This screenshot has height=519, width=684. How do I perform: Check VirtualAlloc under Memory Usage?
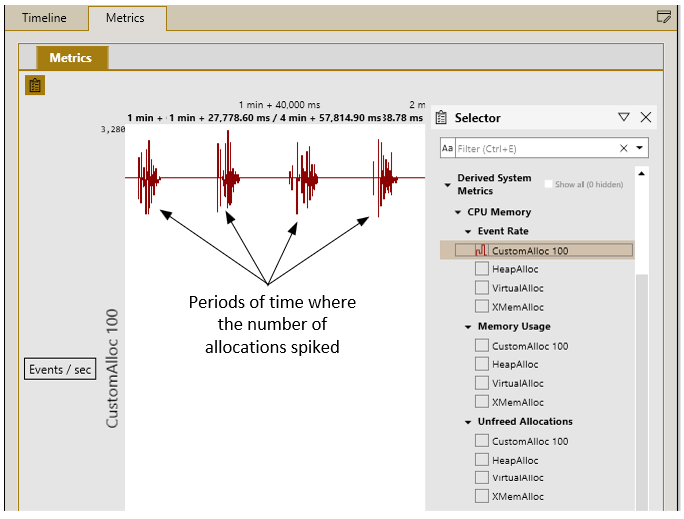482,383
